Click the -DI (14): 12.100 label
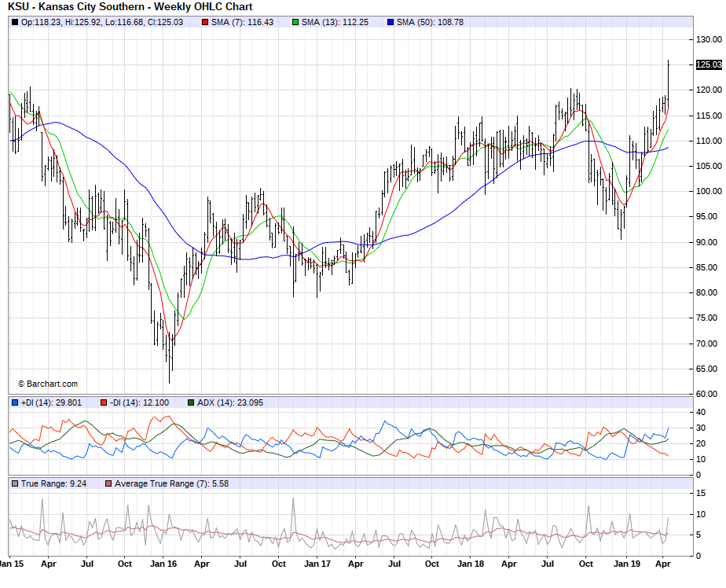The height and width of the screenshot is (588, 726). point(139,402)
